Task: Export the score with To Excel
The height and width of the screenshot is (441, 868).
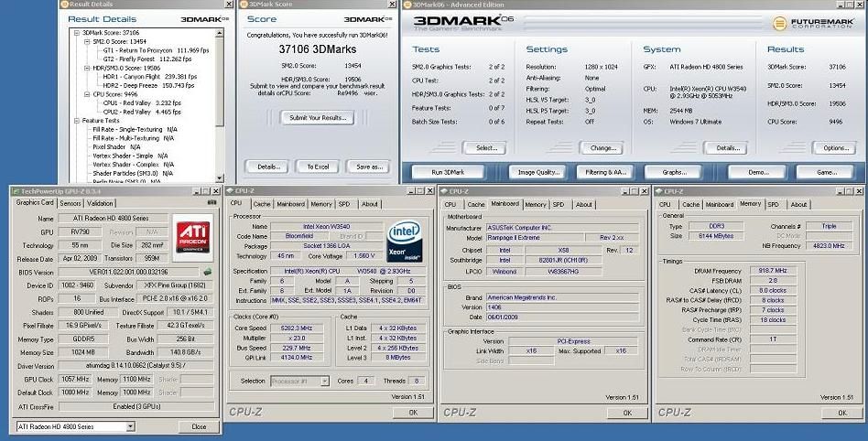Action: [x=318, y=167]
